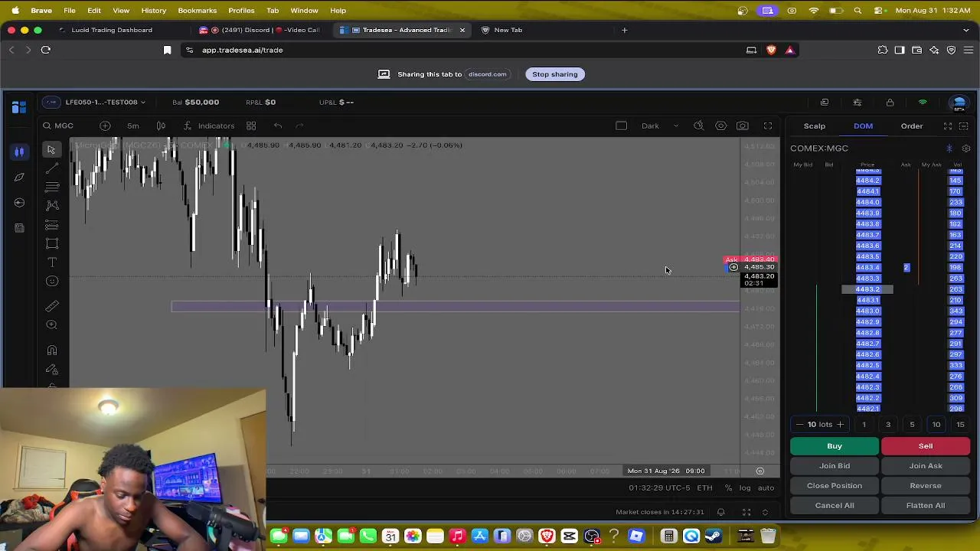Undo the last chart action
This screenshot has height=551, width=980.
(278, 126)
